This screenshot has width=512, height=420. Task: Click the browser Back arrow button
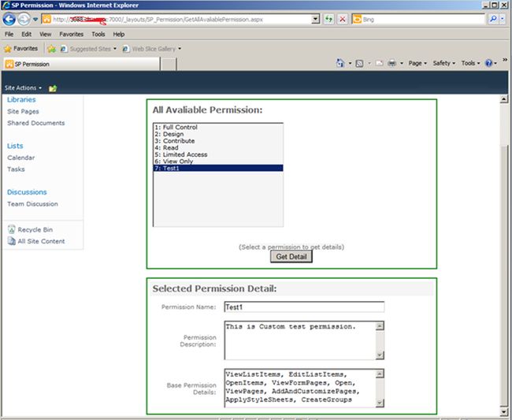[9, 19]
